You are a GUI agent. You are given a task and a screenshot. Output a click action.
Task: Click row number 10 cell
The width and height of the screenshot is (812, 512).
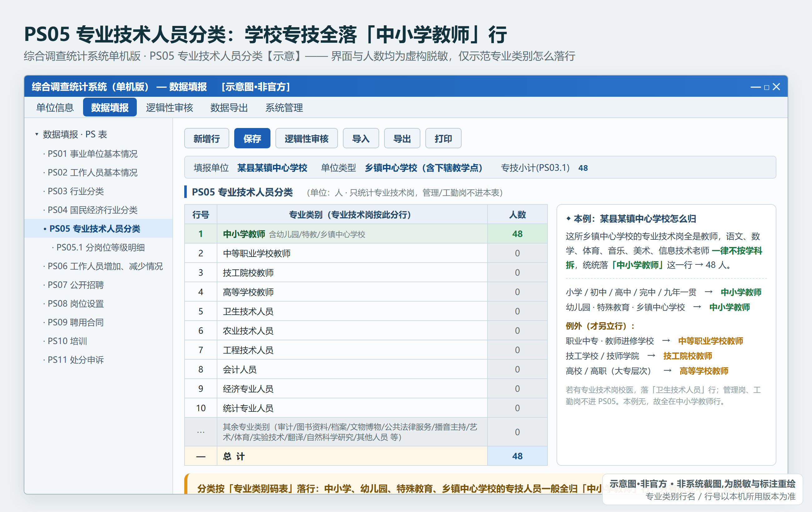click(x=201, y=408)
